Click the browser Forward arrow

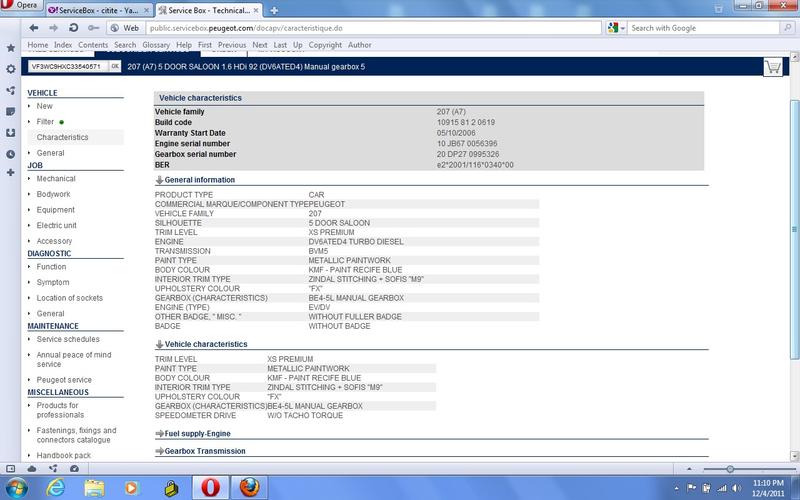coord(53,28)
